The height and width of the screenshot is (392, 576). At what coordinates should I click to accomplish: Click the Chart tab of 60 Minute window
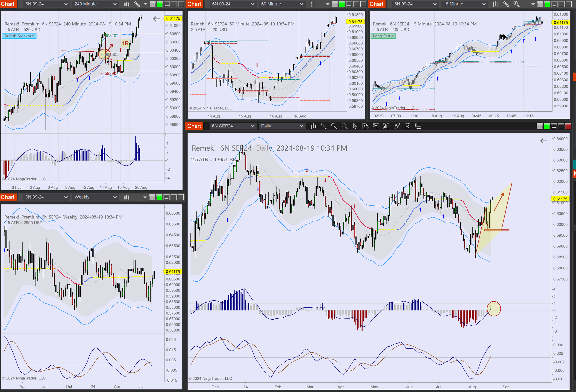point(194,4)
